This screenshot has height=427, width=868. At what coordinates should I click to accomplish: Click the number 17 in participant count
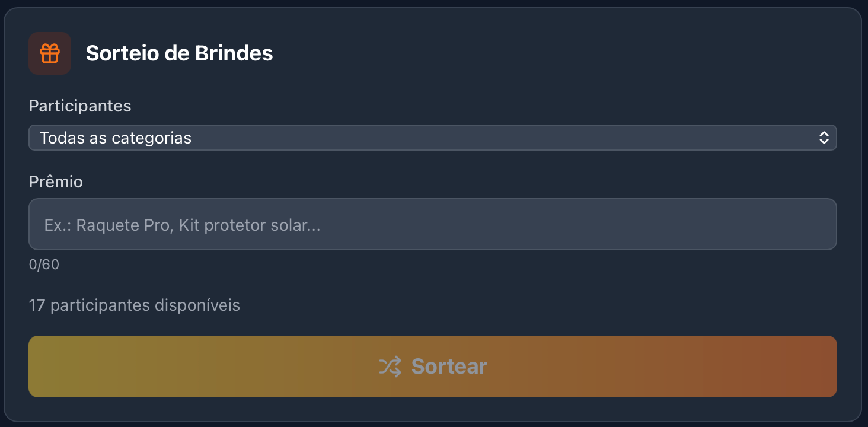pyautogui.click(x=37, y=305)
